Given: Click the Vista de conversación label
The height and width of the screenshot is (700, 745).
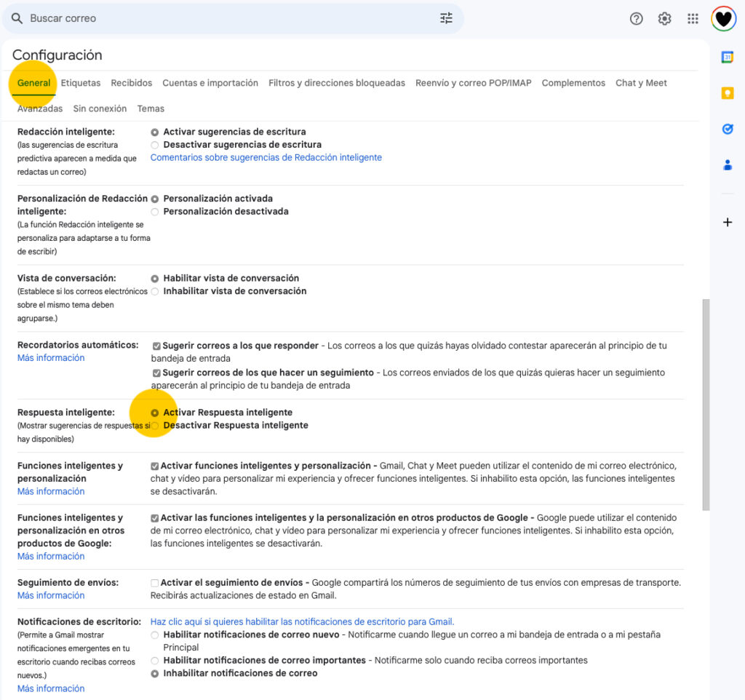Looking at the screenshot, I should point(66,278).
